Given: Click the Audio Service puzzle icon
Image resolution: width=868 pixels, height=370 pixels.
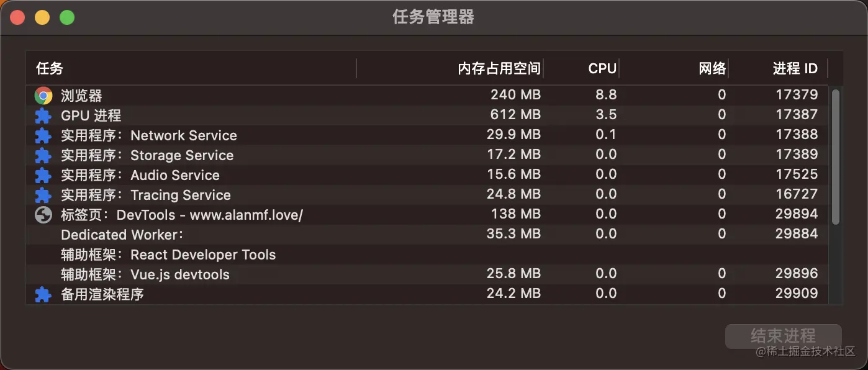Looking at the screenshot, I should tap(43, 175).
